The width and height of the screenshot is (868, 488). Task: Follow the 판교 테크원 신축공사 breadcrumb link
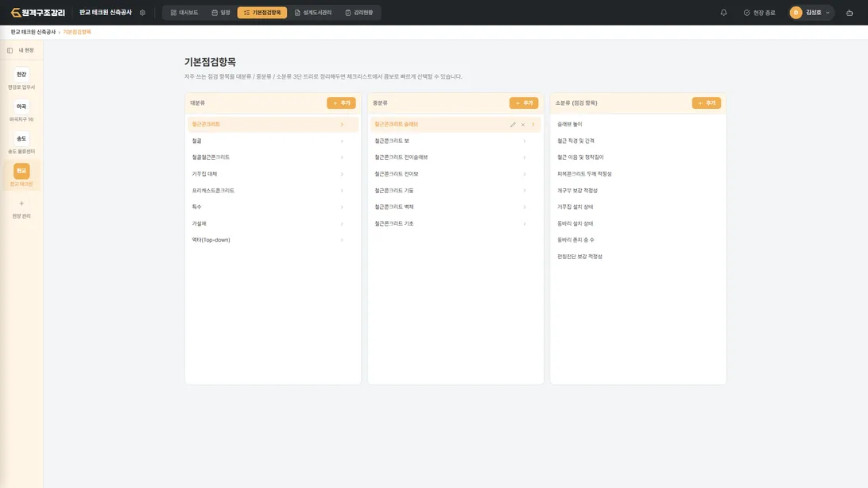[x=33, y=32]
